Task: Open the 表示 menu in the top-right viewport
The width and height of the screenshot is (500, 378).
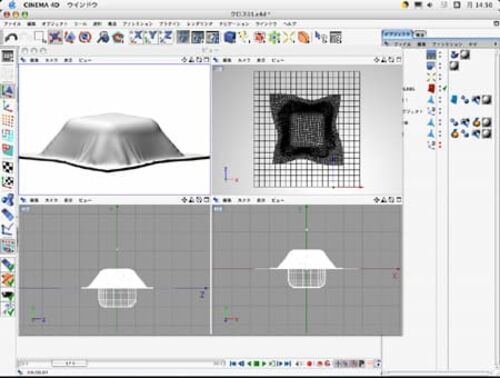Action: tap(261, 60)
